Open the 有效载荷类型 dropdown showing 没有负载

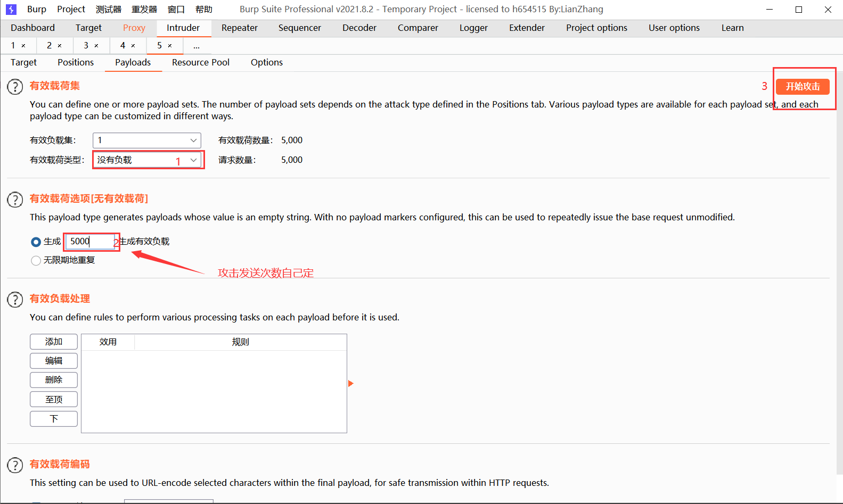(147, 160)
